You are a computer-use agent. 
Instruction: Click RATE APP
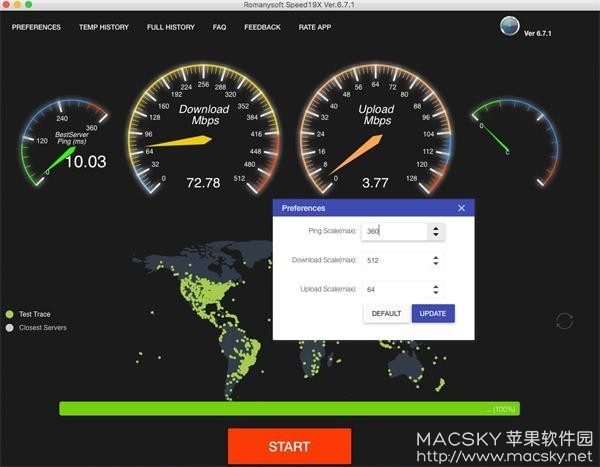tap(315, 27)
